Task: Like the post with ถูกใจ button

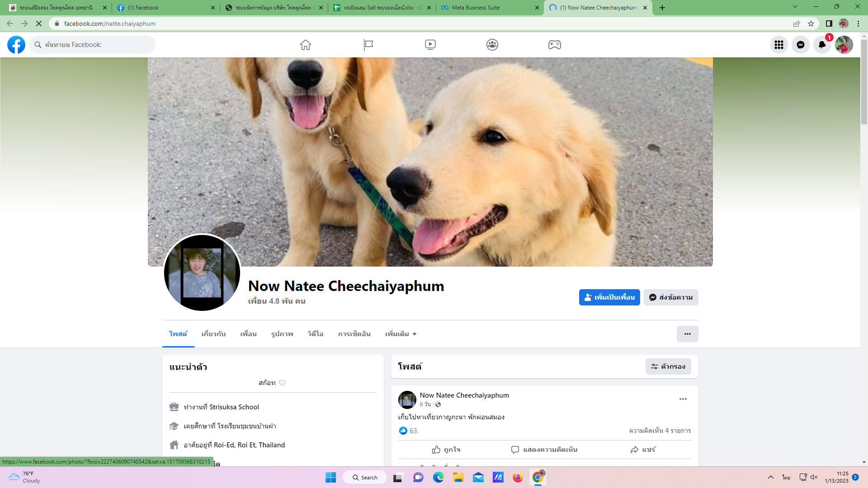Action: (x=446, y=450)
